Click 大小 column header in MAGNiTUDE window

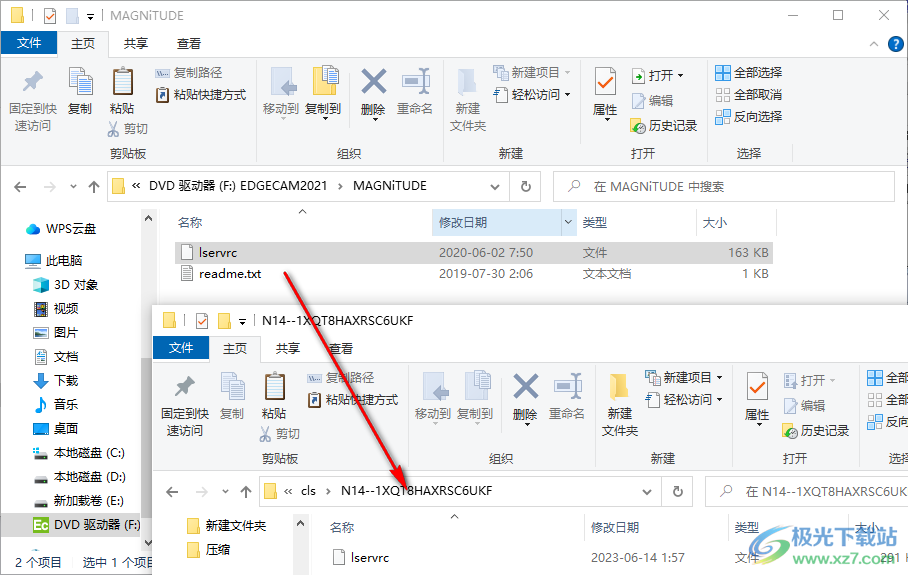click(x=715, y=222)
